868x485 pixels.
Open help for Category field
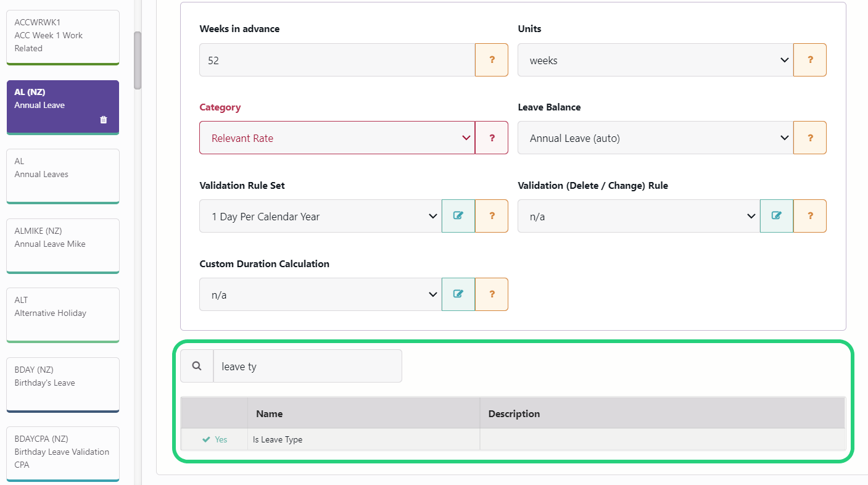coord(492,138)
